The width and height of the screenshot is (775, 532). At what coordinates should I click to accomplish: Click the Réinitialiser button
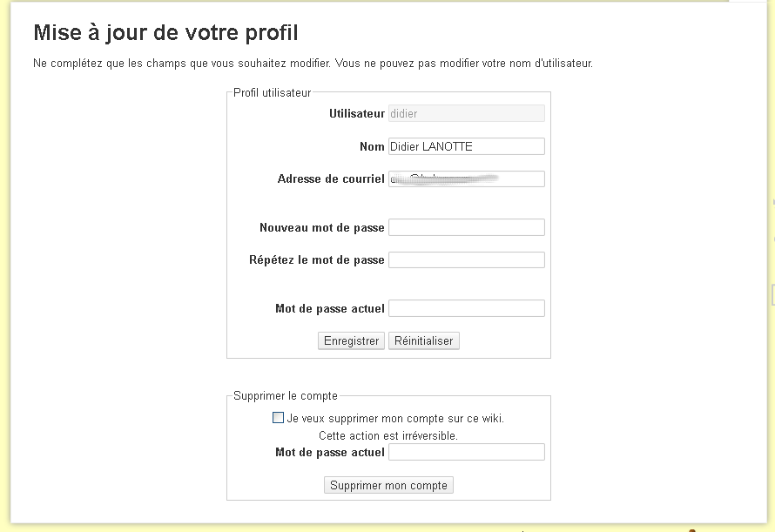coord(424,340)
